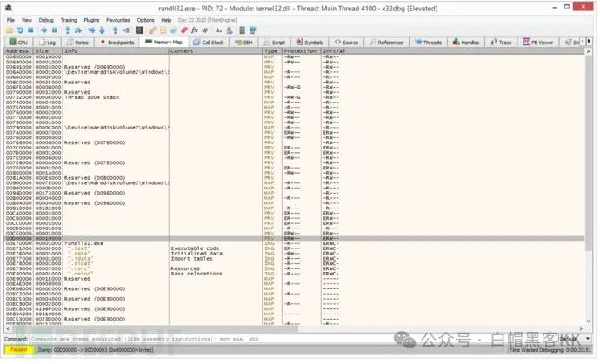Click the tab strip left scroll arrow

click(583, 42)
